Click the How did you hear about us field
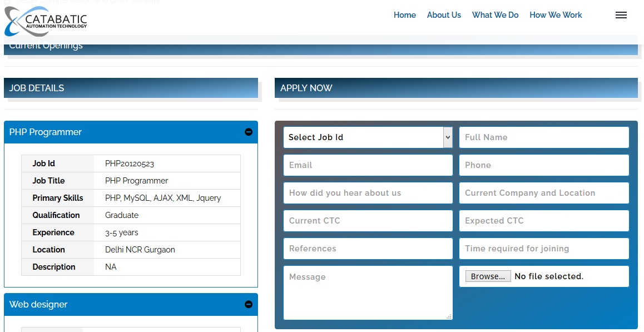 pyautogui.click(x=368, y=193)
